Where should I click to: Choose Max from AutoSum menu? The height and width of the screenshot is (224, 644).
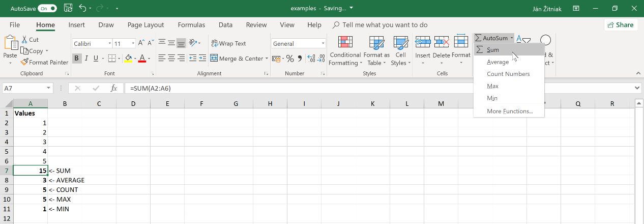pyautogui.click(x=509, y=86)
